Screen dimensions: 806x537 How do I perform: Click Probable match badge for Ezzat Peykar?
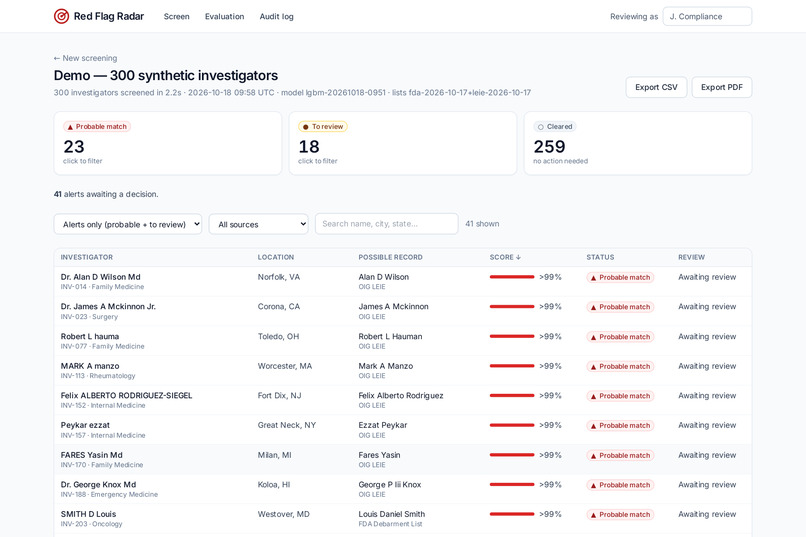(620, 425)
